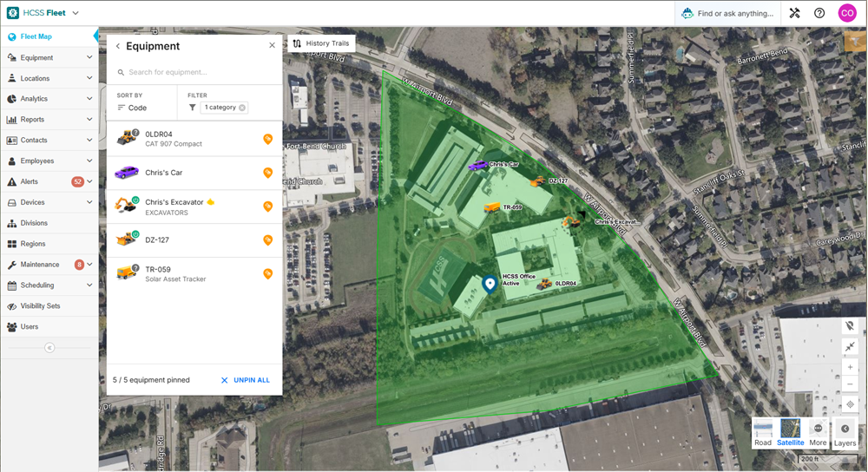The image size is (868, 472).
Task: Select the Chris's Excavator equipment row
Action: click(194, 207)
